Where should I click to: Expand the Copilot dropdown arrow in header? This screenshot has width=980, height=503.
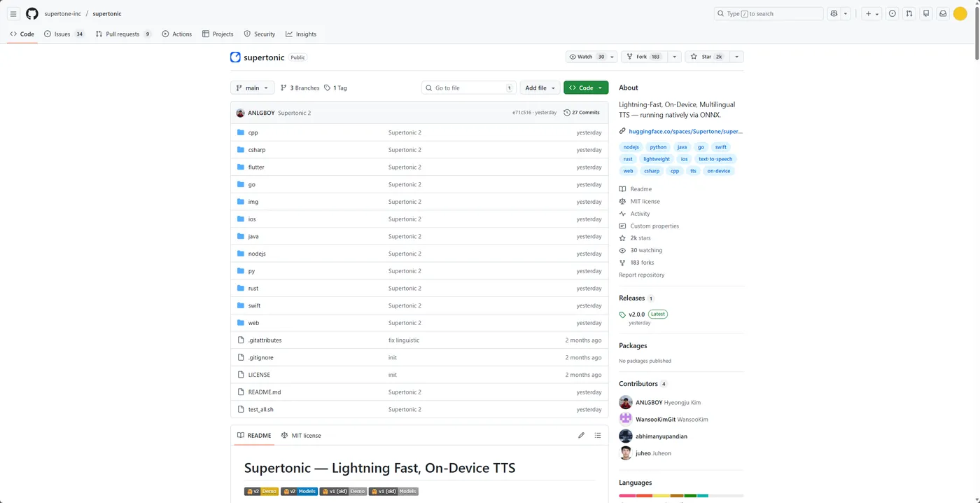(x=846, y=13)
